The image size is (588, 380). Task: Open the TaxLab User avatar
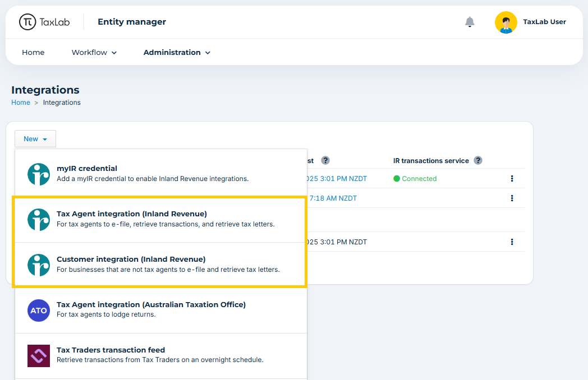[x=506, y=22]
